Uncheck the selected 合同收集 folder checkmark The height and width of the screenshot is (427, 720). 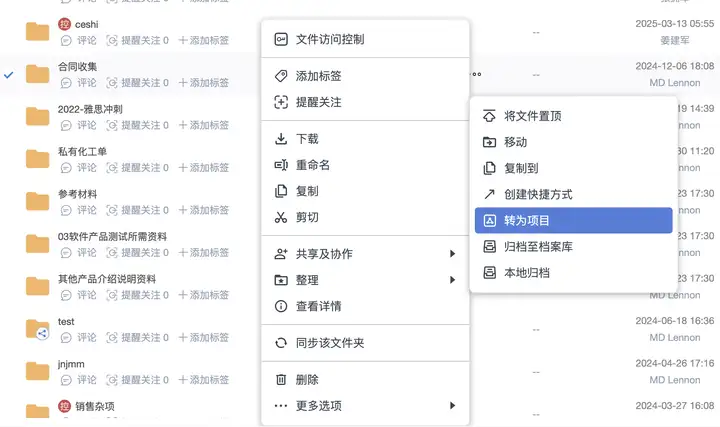click(x=9, y=75)
